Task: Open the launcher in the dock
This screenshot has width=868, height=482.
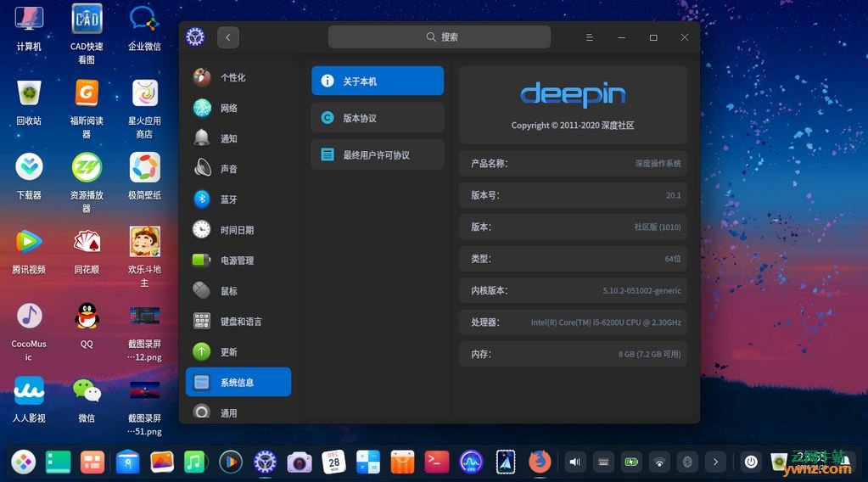Action: coord(24,462)
